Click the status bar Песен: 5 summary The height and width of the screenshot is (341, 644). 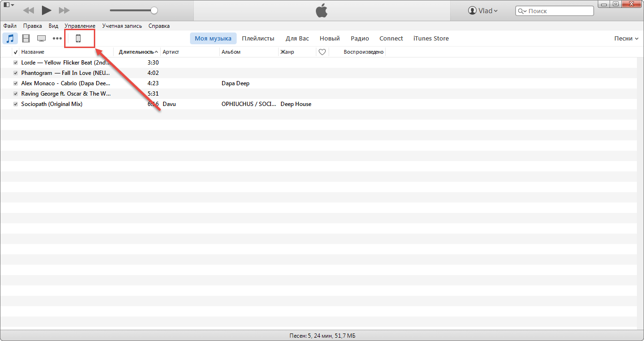click(x=322, y=336)
